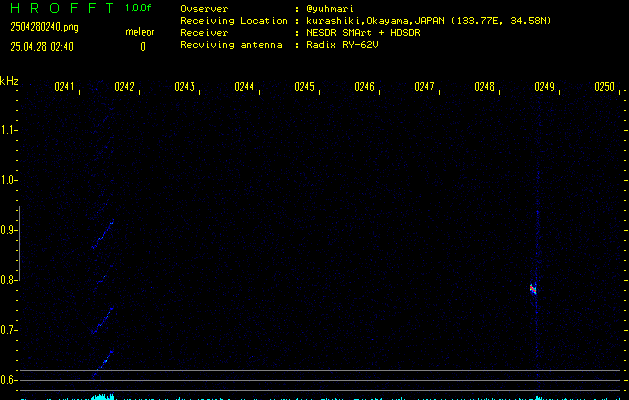Click the 0249 time marker

544,87
